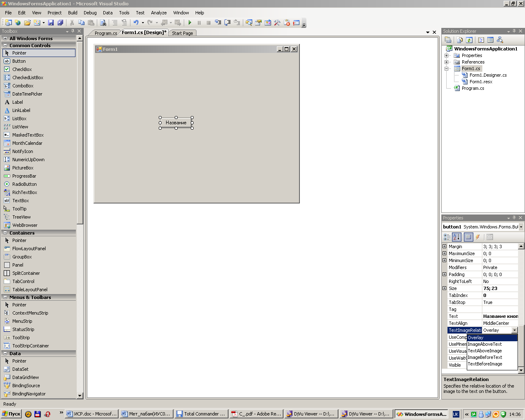Click the New Project toolbar icon
The height and width of the screenshot is (420, 525).
[x=8, y=23]
